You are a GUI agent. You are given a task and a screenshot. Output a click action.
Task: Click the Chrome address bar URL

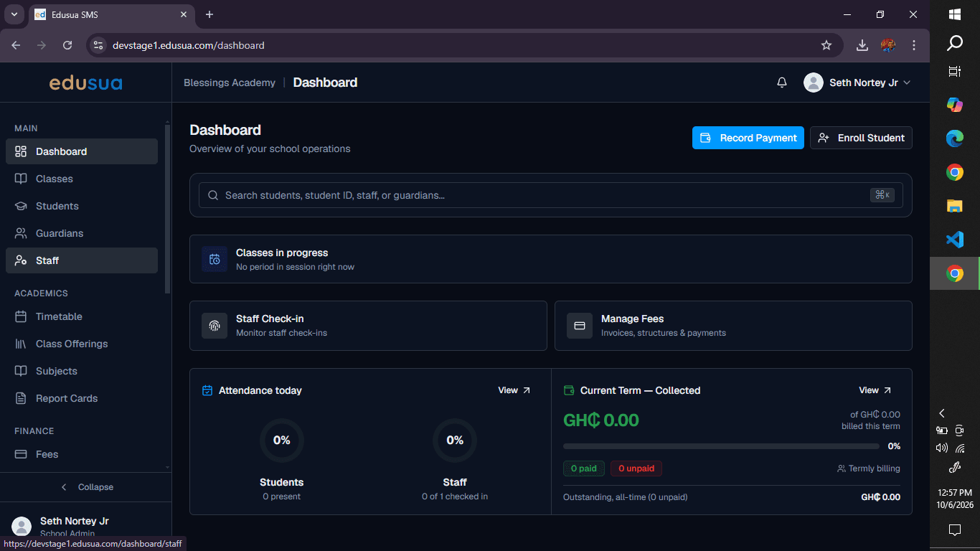pos(188,45)
